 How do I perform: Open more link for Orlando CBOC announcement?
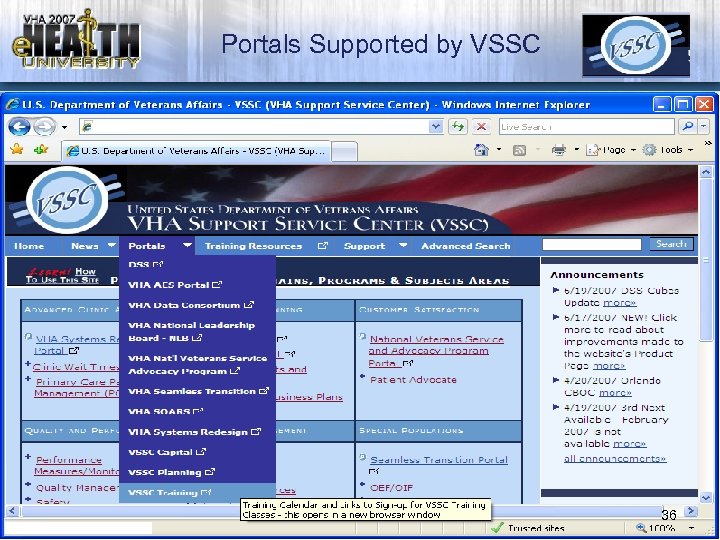pyautogui.click(x=615, y=393)
